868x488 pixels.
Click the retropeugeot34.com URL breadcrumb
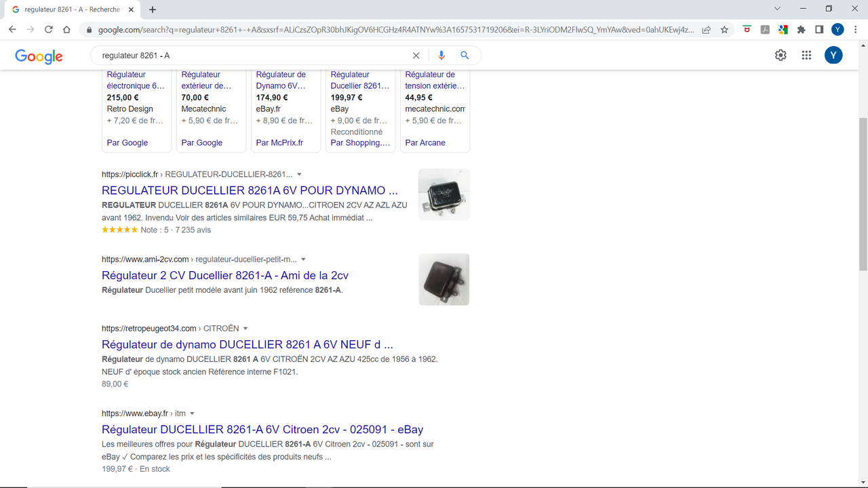(x=170, y=328)
